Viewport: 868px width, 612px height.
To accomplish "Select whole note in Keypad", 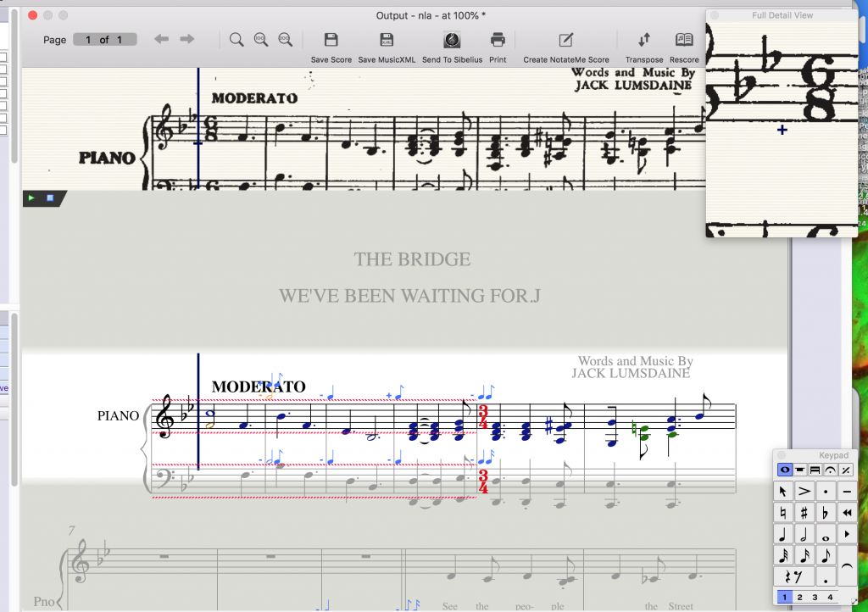I will (x=826, y=535).
